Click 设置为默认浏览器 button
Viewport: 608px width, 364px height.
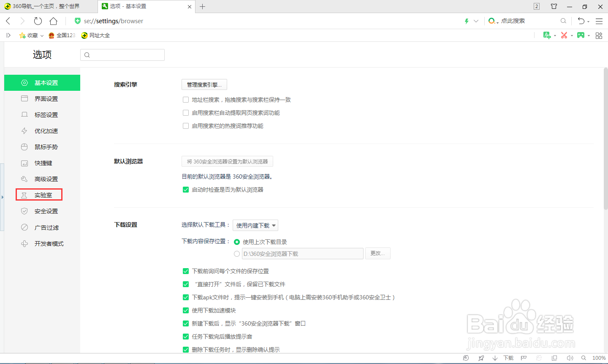[227, 161]
